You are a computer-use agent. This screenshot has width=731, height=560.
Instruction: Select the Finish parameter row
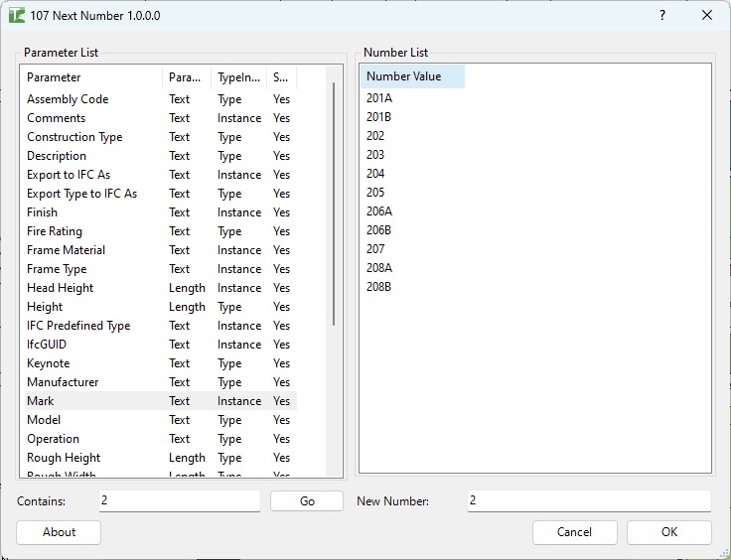click(x=161, y=212)
